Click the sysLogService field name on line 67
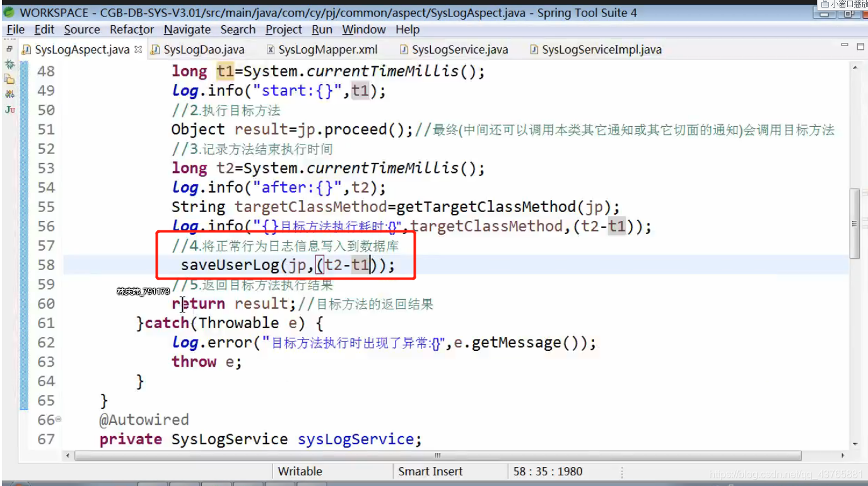Viewport: 868px width, 486px height. pyautogui.click(x=356, y=439)
